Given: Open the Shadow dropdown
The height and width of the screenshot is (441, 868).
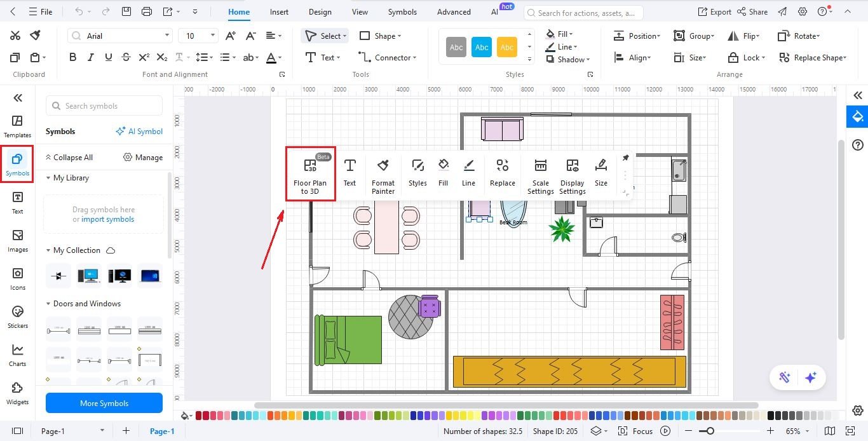Looking at the screenshot, I should click(567, 59).
